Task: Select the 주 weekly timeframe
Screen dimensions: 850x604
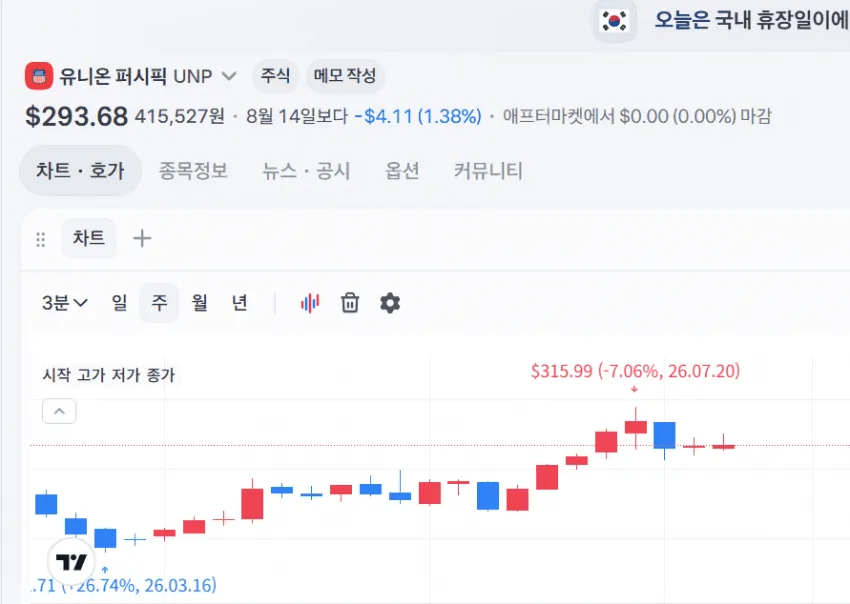Action: pos(159,303)
